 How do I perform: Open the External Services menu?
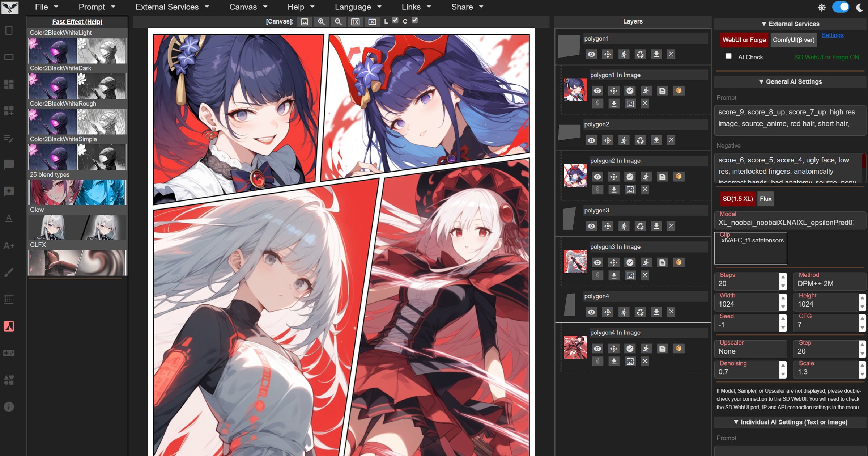167,7
